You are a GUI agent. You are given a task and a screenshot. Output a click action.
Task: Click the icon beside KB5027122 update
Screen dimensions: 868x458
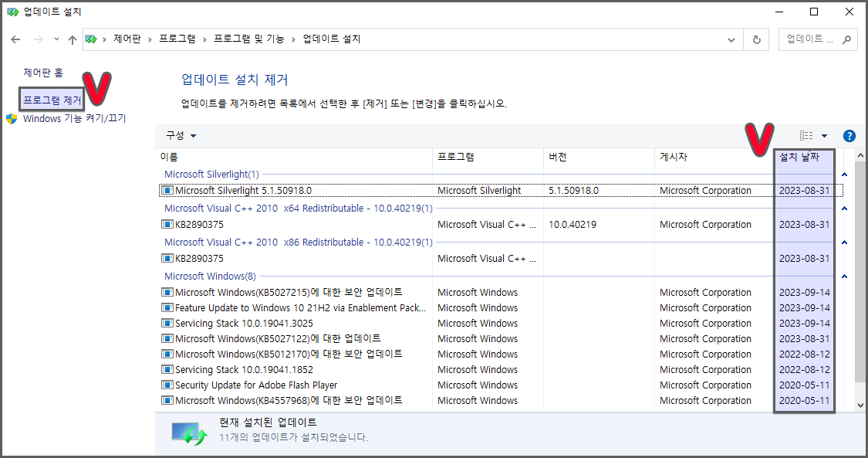click(x=167, y=338)
